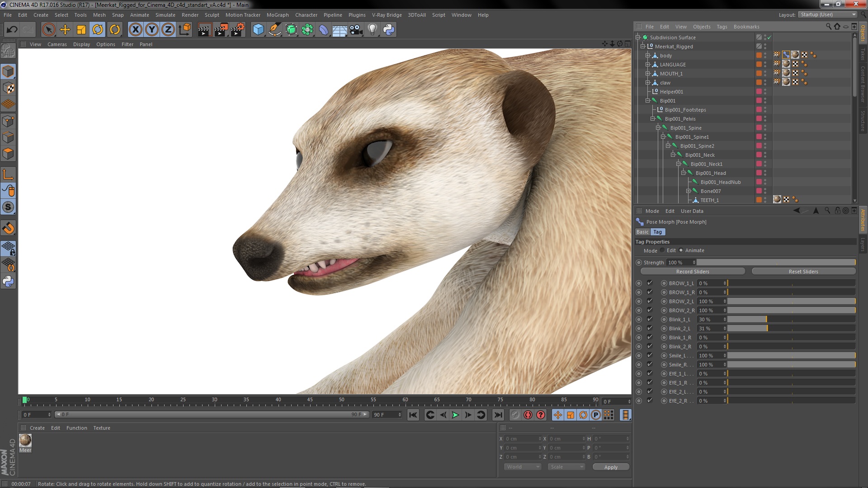Image resolution: width=868 pixels, height=488 pixels.
Task: Select the Scale tool
Action: tap(81, 30)
